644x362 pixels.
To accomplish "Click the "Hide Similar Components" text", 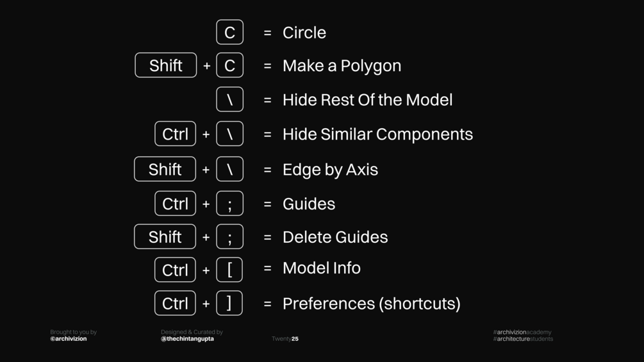I will pos(377,134).
